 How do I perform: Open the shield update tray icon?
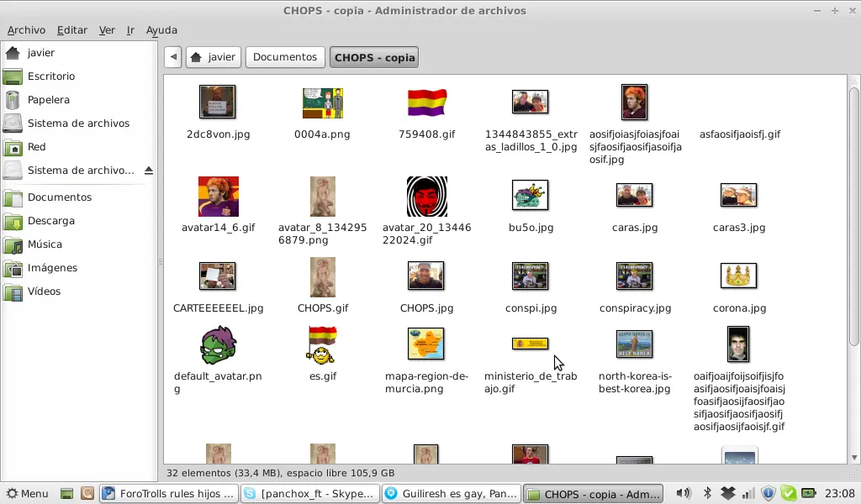pyautogui.click(x=769, y=494)
